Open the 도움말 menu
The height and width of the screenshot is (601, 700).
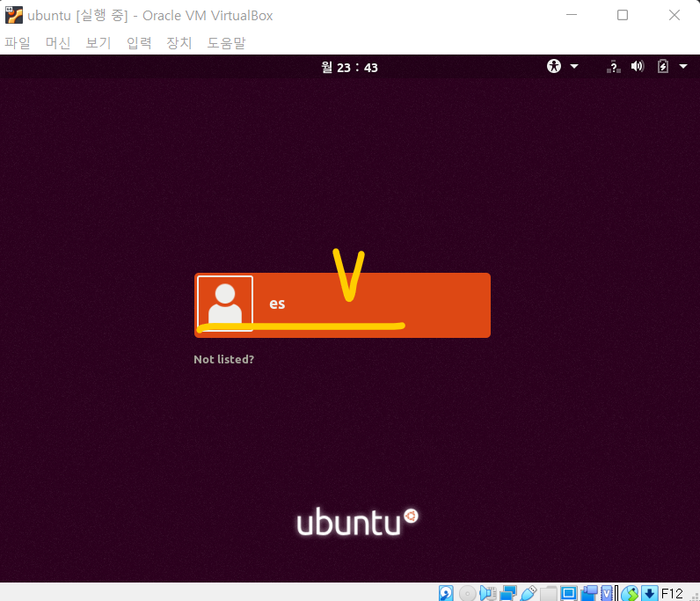click(x=226, y=43)
